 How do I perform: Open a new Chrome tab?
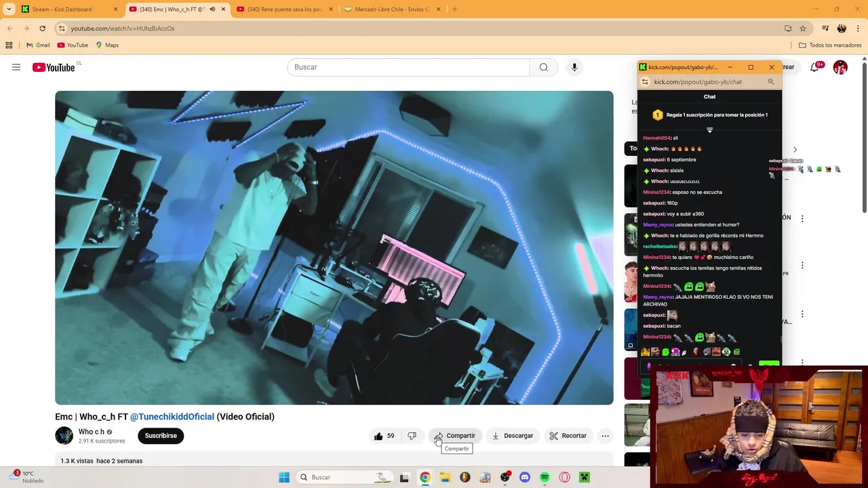click(x=454, y=9)
